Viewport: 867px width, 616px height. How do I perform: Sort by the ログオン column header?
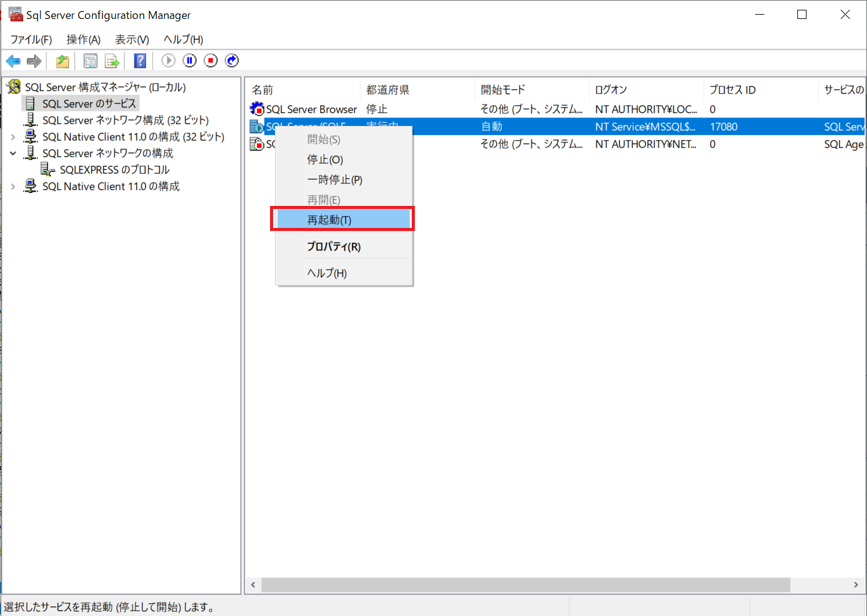[x=646, y=90]
